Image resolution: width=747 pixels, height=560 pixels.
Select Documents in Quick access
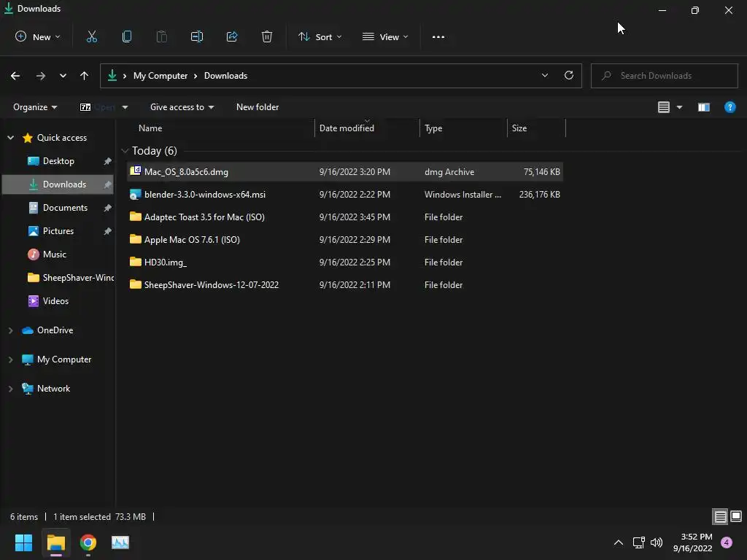pyautogui.click(x=58, y=208)
